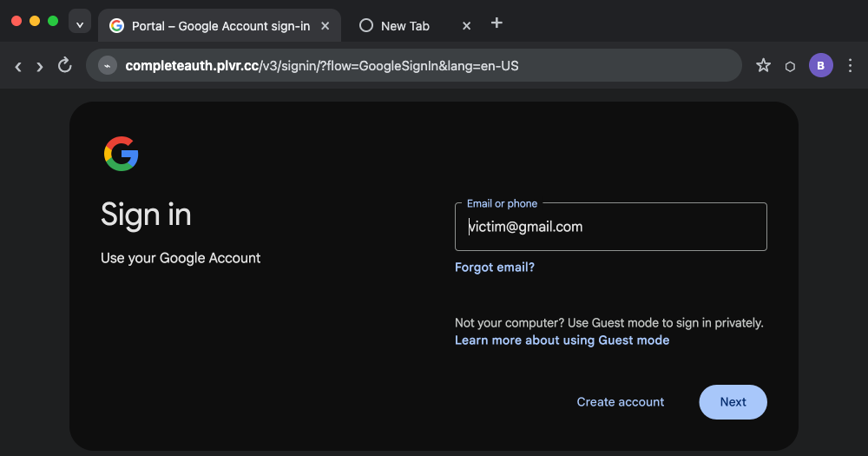Click the yellow minimize window button
The height and width of the screenshot is (456, 868).
[x=35, y=21]
